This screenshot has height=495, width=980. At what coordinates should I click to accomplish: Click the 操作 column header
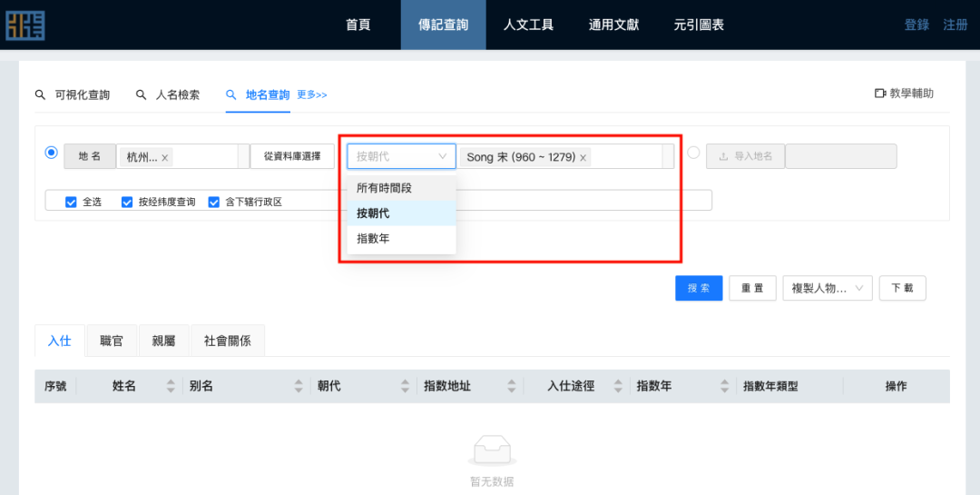[x=897, y=386]
